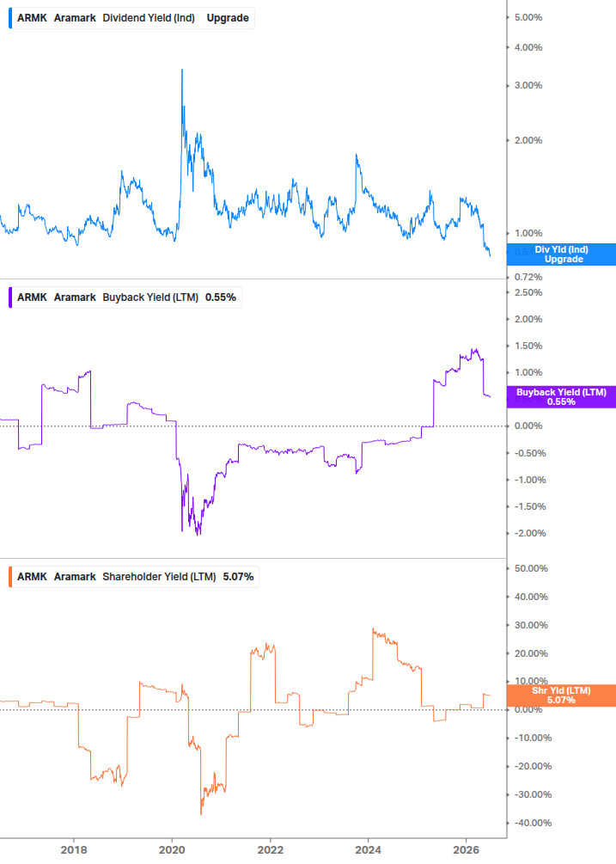Click the 2020 trough of the purple buyback line
Image resolution: width=616 pixels, height=864 pixels.
198,534
